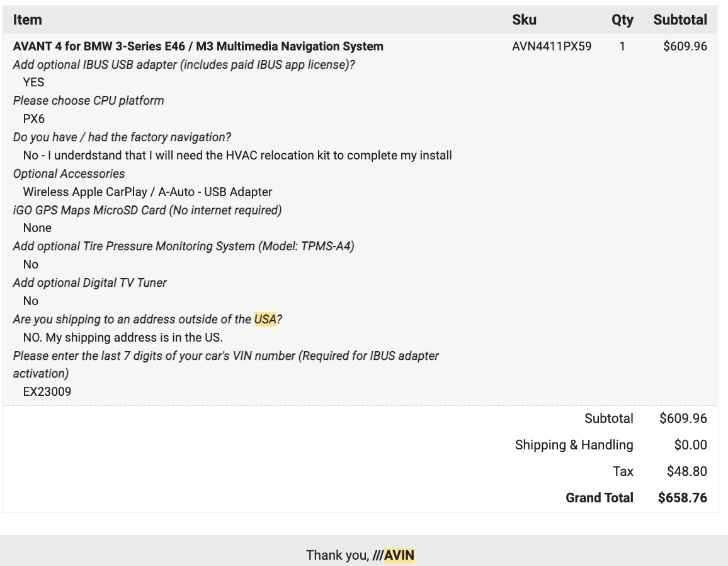Viewport: 728px width, 566px height.
Task: Click the quantity value 1 in Qty column
Action: [x=622, y=46]
